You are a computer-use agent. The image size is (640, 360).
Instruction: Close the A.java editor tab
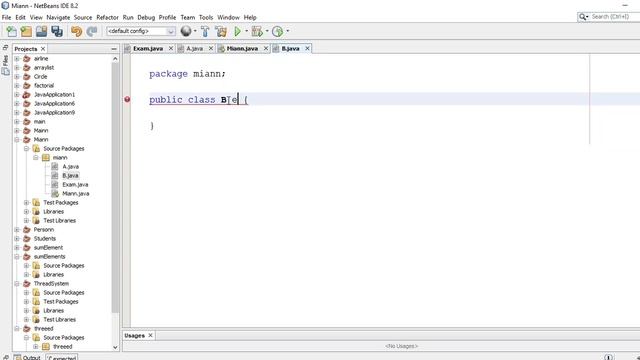click(211, 48)
